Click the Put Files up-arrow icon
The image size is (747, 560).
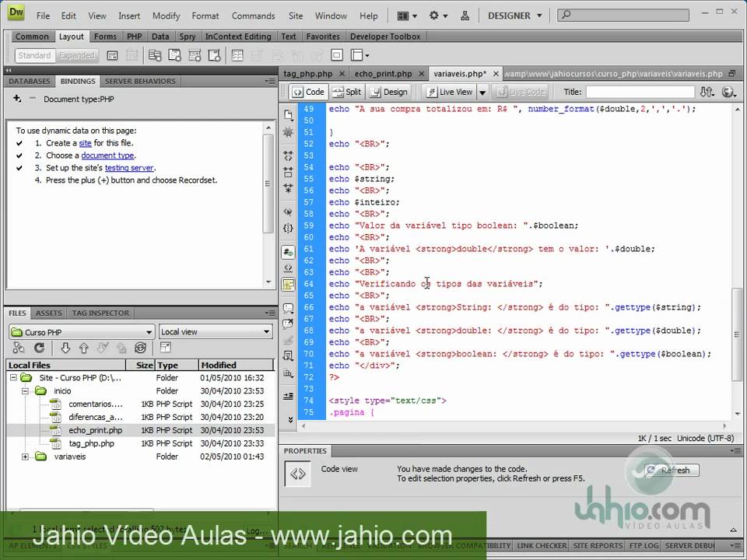tap(84, 348)
